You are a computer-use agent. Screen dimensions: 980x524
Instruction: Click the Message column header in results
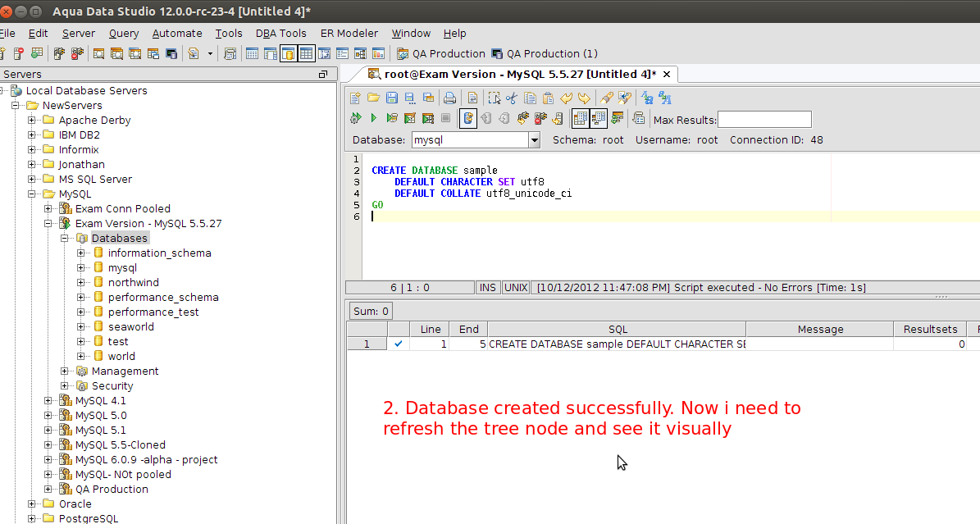pyautogui.click(x=820, y=329)
